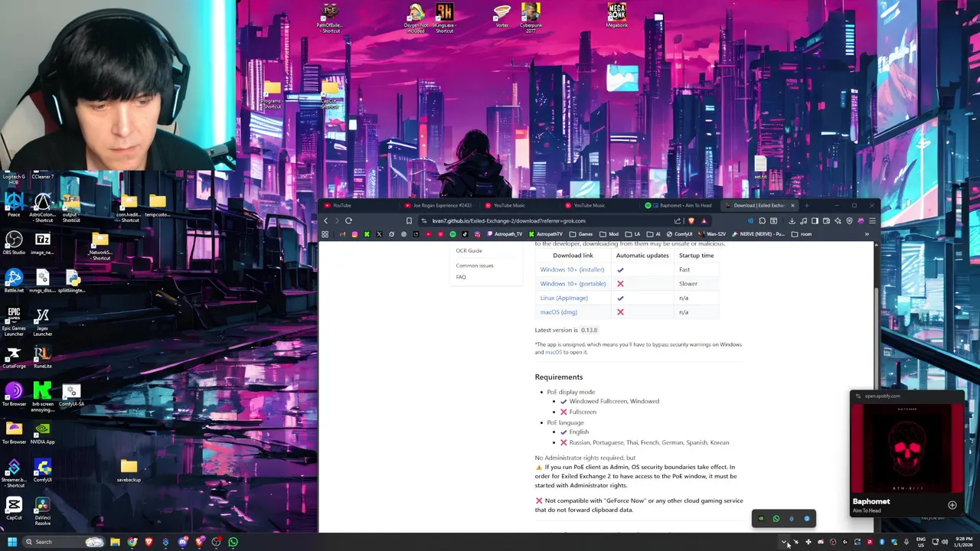
Task: Open the browser hamburger menu
Action: coord(872,220)
